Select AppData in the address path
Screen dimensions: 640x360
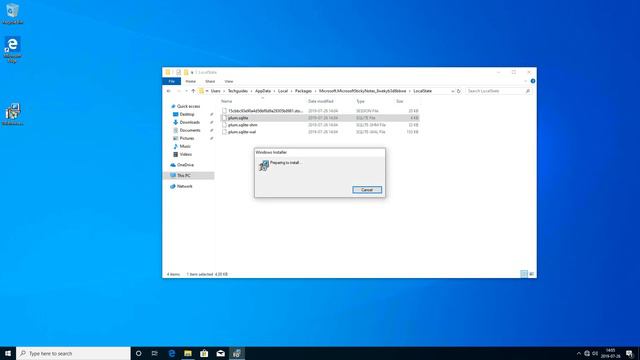263,91
